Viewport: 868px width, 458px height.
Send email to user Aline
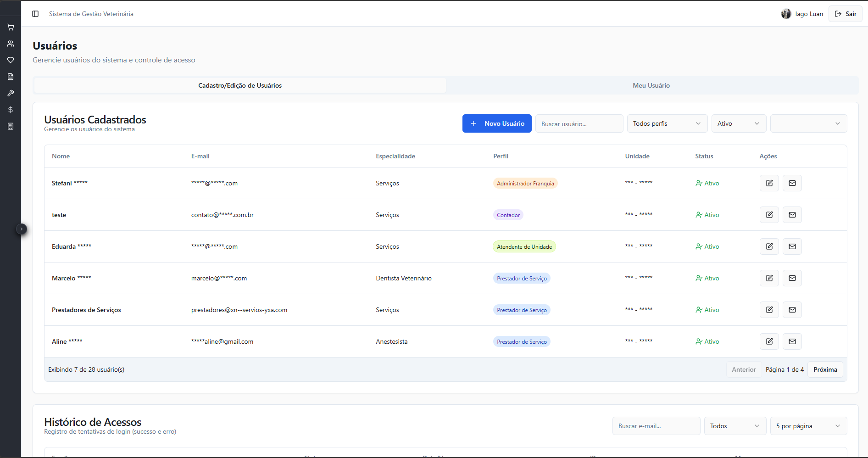tap(792, 341)
